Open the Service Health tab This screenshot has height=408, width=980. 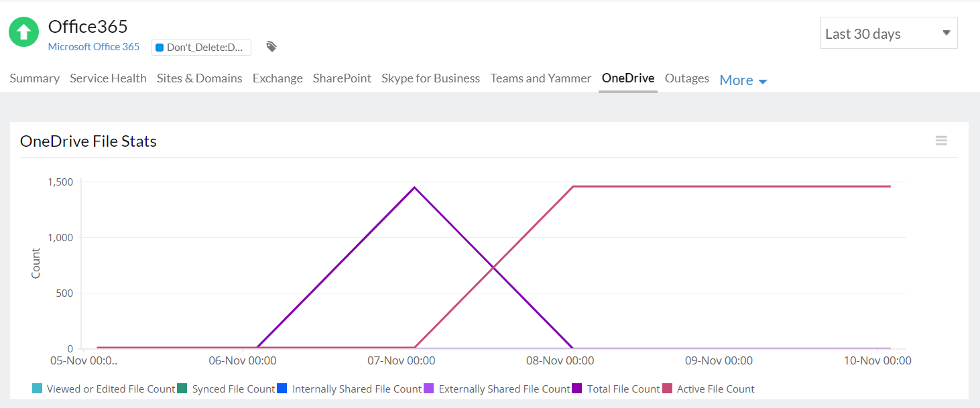point(108,78)
